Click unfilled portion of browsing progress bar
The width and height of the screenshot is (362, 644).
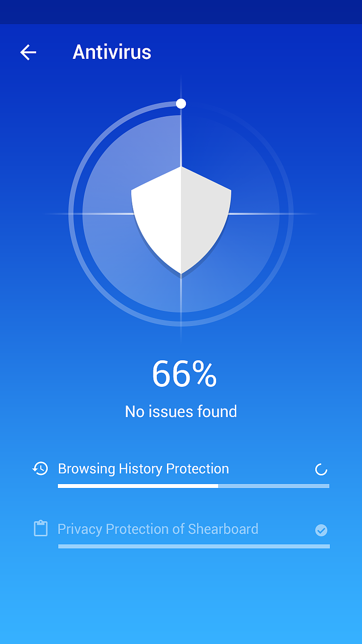(x=274, y=486)
